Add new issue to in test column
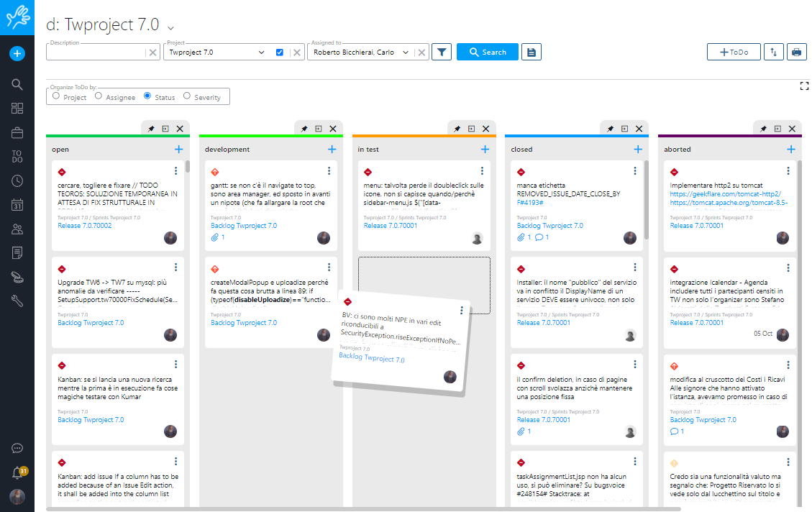812x512 pixels. (x=485, y=149)
